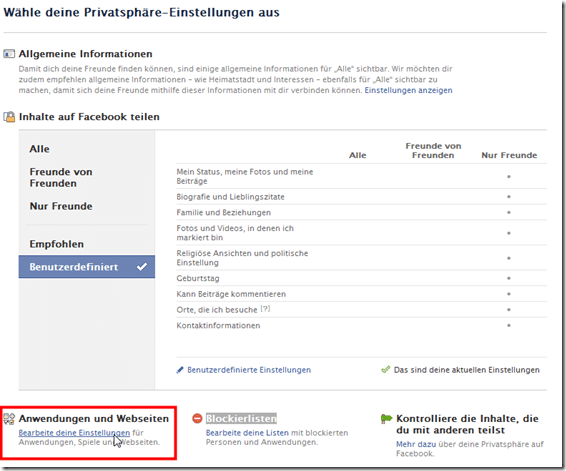
Task: Click the green checkmark beside aktuellen Einstellungen
Action: coord(386,370)
